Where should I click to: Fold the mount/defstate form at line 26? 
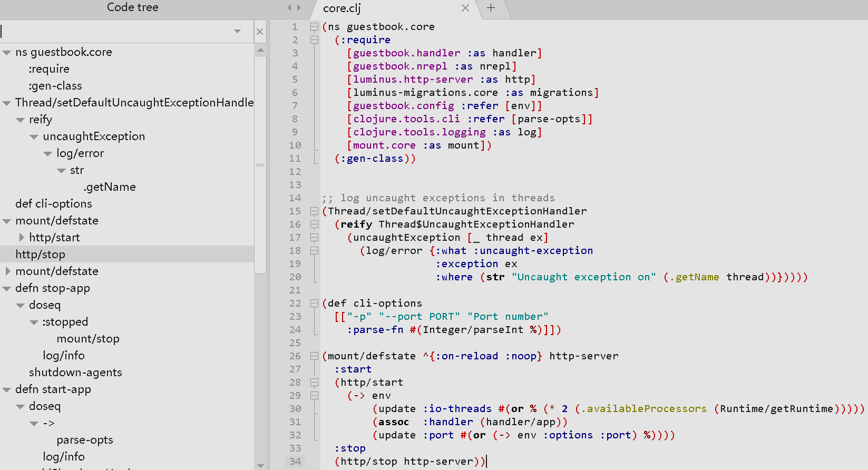point(314,356)
